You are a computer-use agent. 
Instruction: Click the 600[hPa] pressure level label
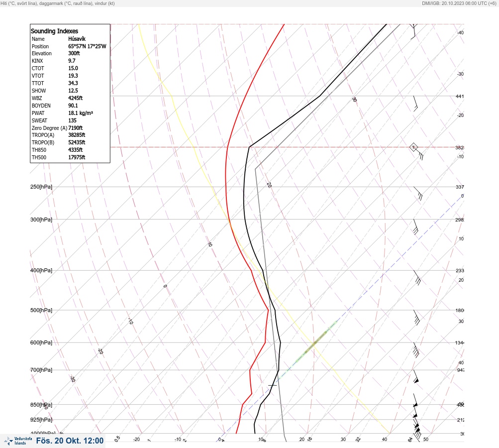(x=41, y=343)
